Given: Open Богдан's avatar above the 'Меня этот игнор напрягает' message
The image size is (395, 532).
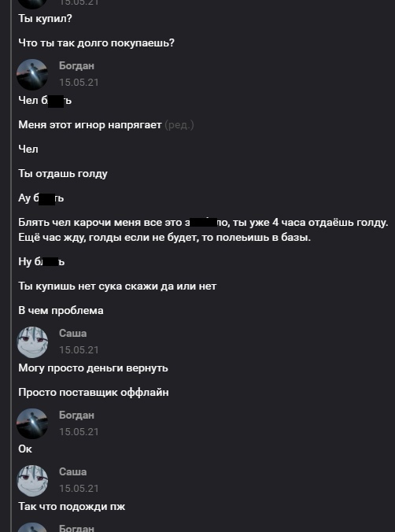Looking at the screenshot, I should point(32,75).
